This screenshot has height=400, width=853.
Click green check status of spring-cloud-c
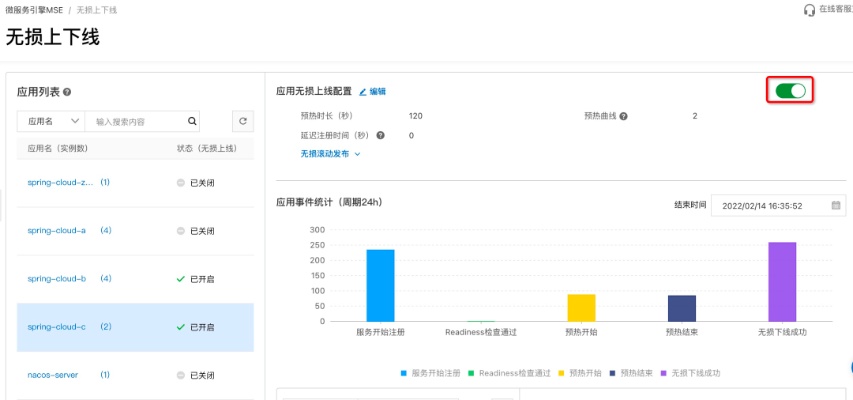181,327
